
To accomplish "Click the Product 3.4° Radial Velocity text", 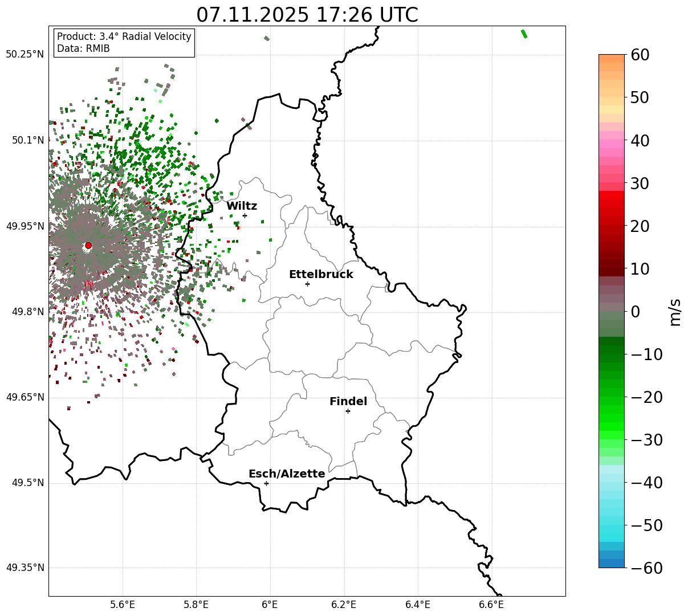I will coord(124,36).
